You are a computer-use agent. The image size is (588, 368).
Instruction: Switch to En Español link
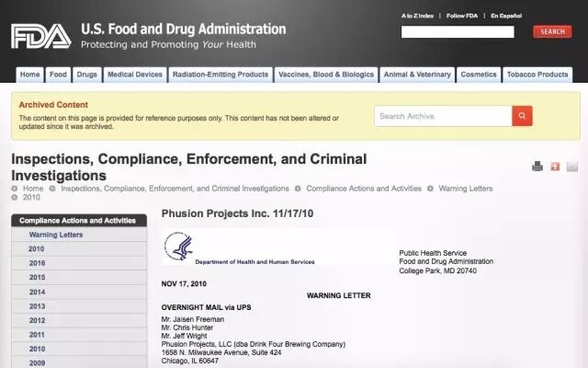[506, 16]
